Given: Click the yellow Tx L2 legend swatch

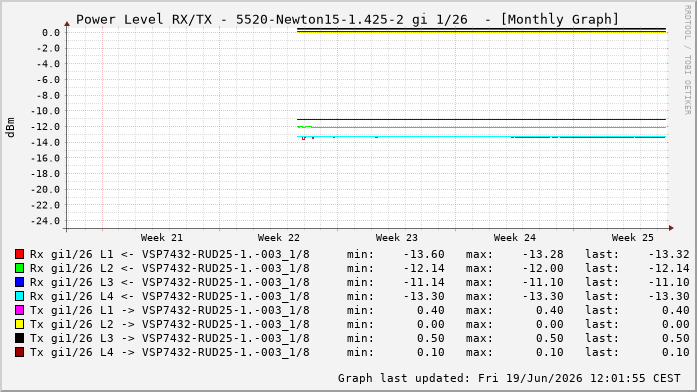Looking at the screenshot, I should 19,324.
